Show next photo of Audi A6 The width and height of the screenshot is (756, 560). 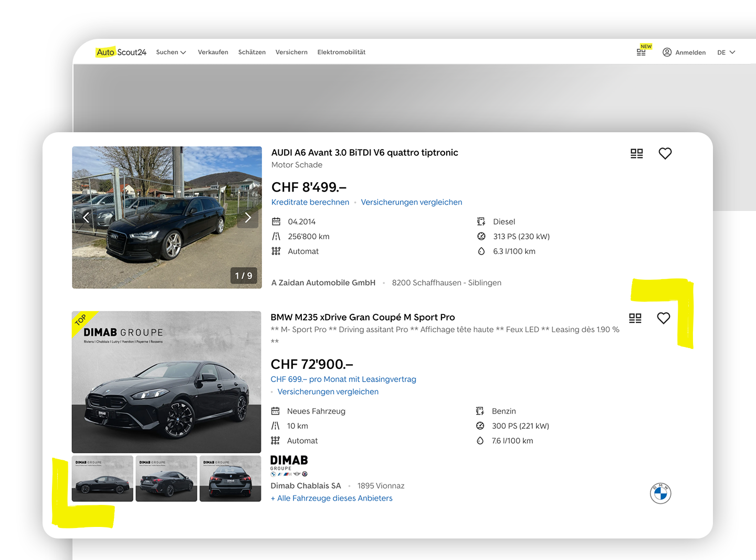tap(248, 217)
